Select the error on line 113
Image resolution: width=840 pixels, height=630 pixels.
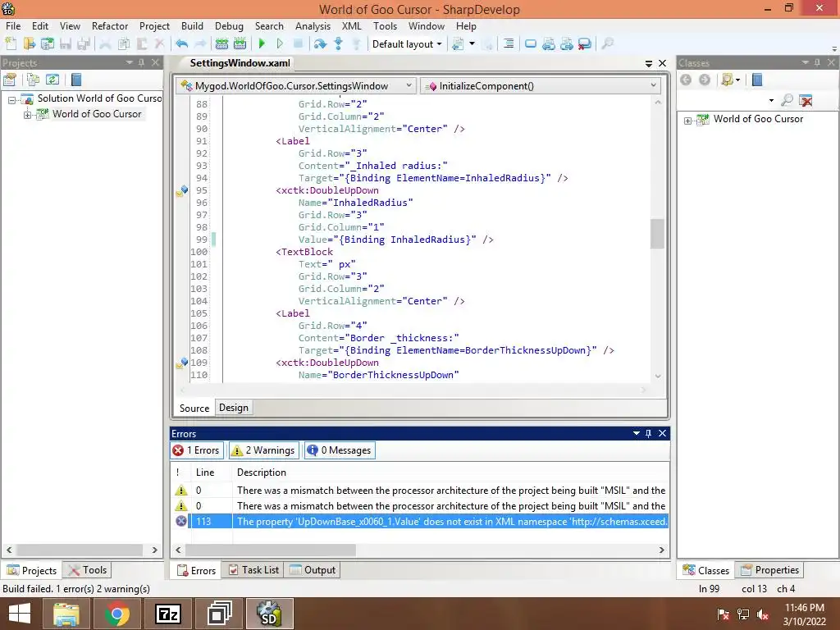click(x=421, y=521)
